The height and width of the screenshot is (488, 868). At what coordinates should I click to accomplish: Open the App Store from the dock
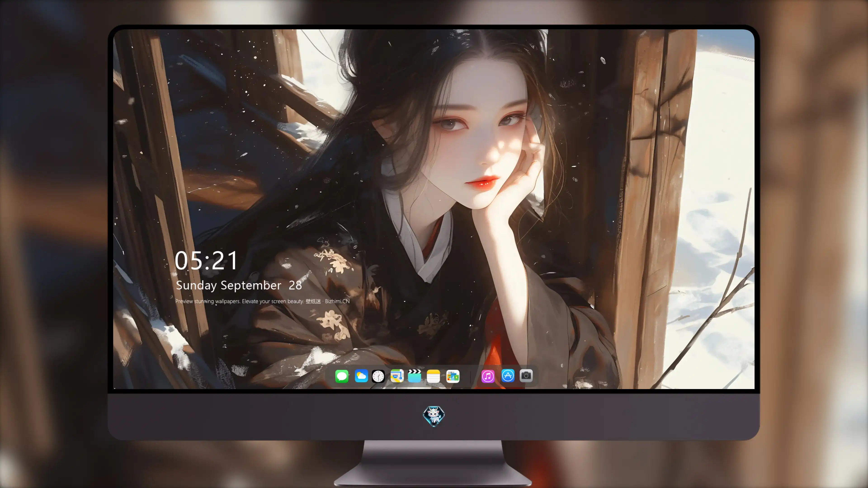[508, 375]
